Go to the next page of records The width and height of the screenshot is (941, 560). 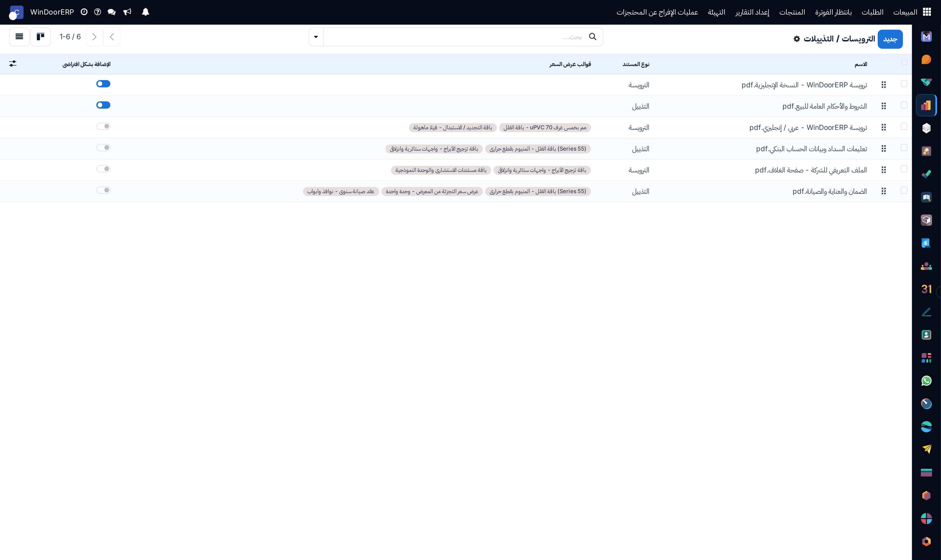pos(94,37)
